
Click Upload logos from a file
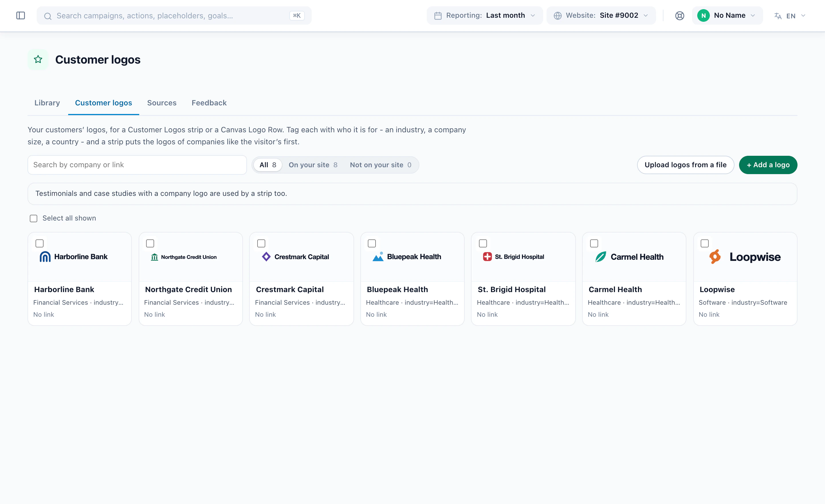click(685, 165)
